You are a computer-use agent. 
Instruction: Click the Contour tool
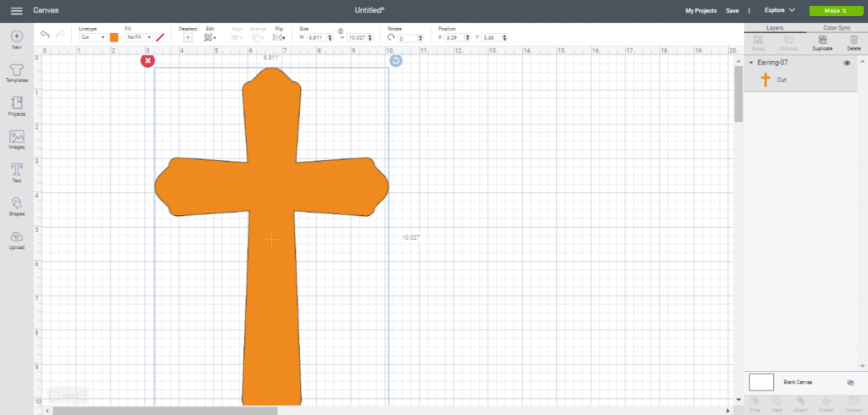[854, 404]
